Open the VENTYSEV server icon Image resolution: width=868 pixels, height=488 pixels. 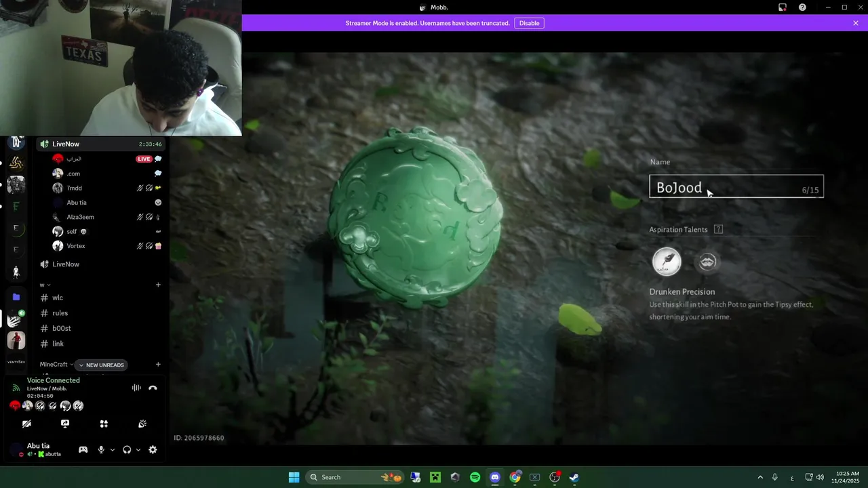16,362
